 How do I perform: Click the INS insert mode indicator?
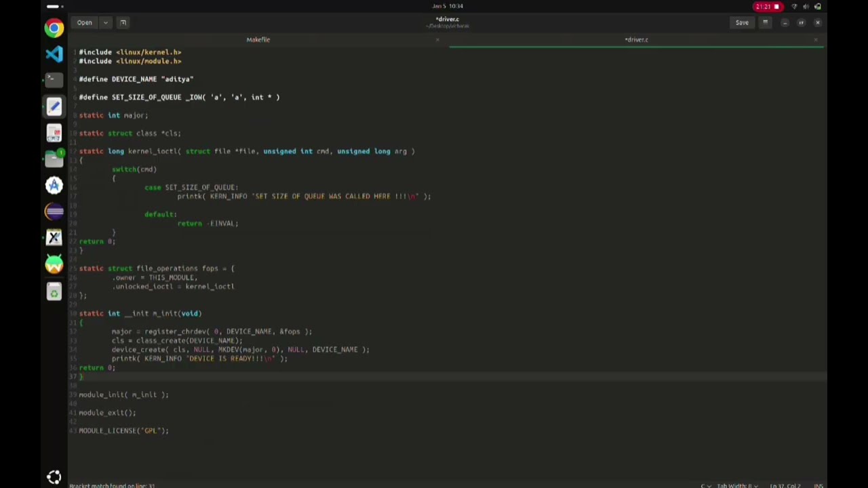click(x=818, y=485)
